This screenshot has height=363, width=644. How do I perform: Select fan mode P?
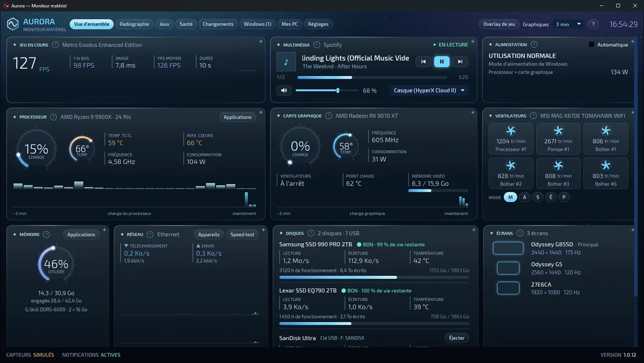pyautogui.click(x=563, y=197)
